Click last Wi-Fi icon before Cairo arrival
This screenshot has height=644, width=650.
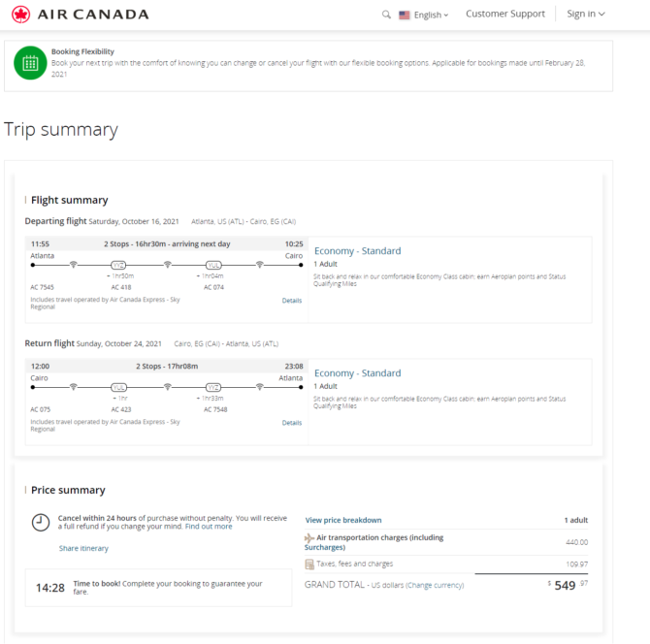[x=259, y=265]
